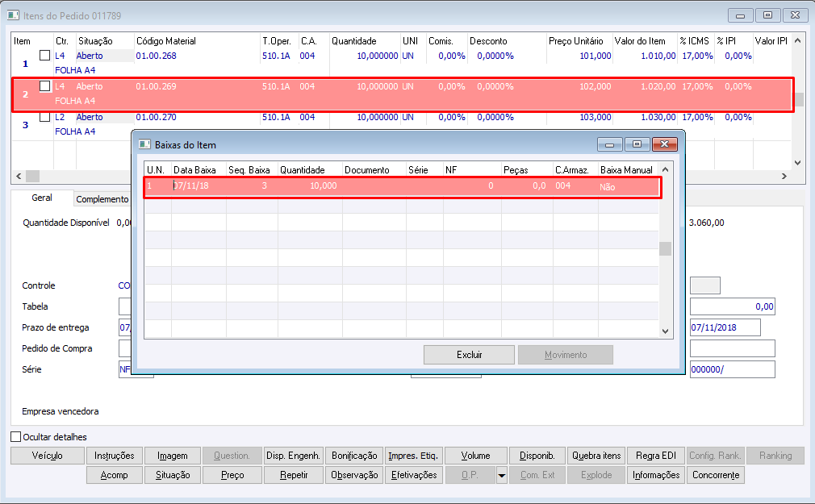Open Bonificação
This screenshot has height=504, width=815.
(x=354, y=456)
